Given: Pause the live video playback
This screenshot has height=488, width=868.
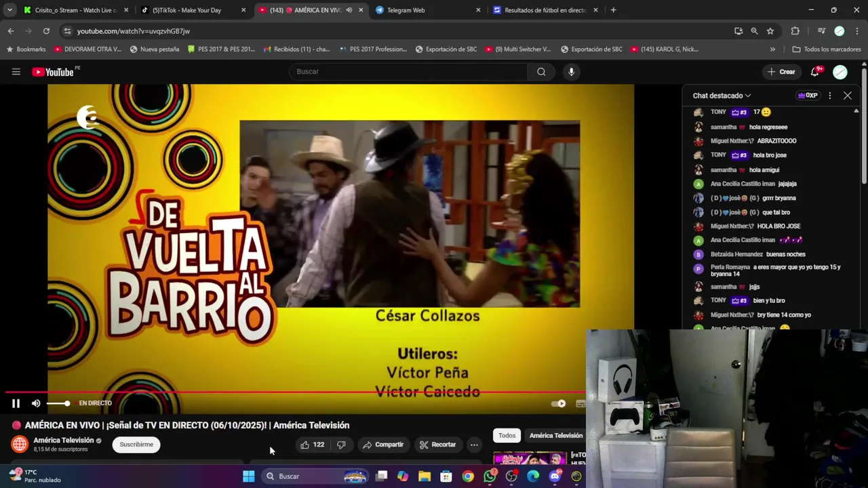Looking at the screenshot, I should 16,403.
